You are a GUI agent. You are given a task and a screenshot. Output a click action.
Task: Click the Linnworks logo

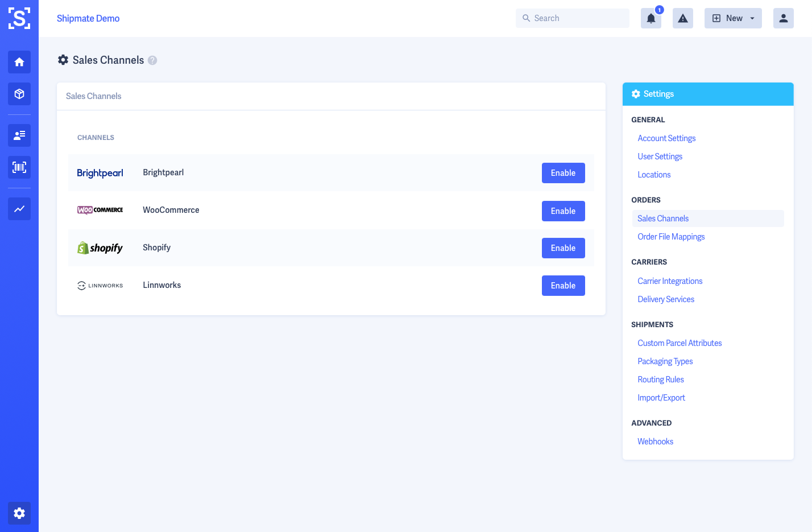click(100, 286)
